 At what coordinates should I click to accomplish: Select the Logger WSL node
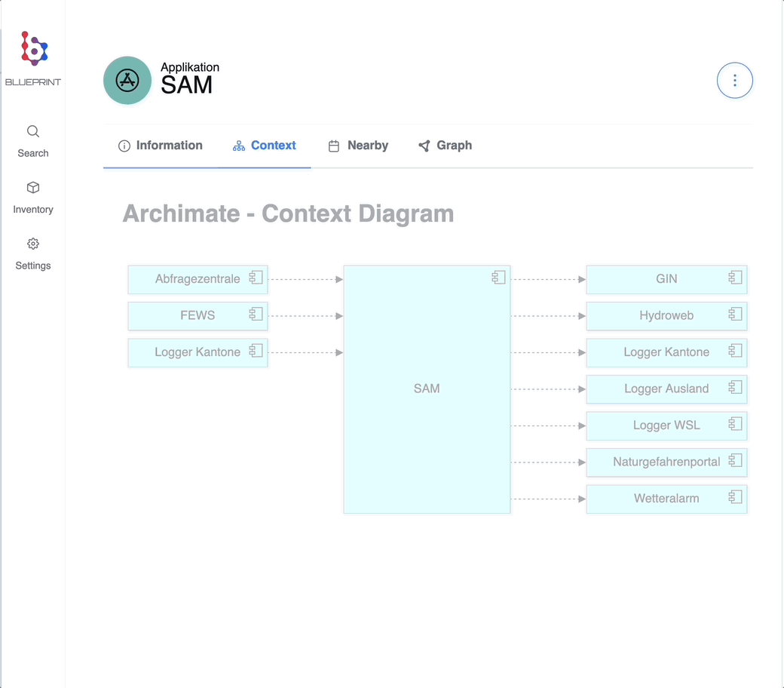click(x=666, y=425)
